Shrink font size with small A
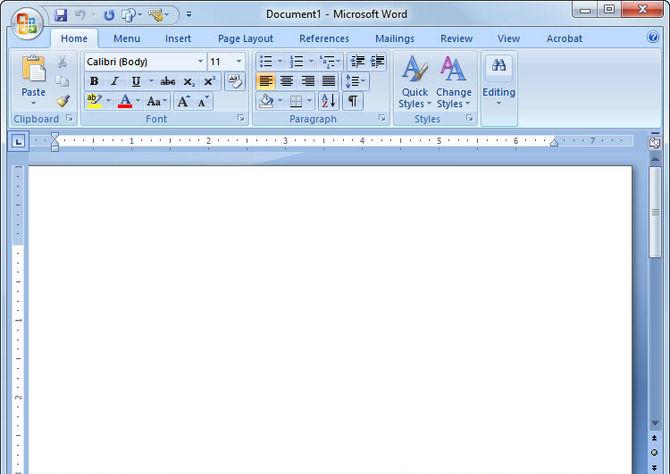Image resolution: width=670 pixels, height=474 pixels. [x=203, y=102]
